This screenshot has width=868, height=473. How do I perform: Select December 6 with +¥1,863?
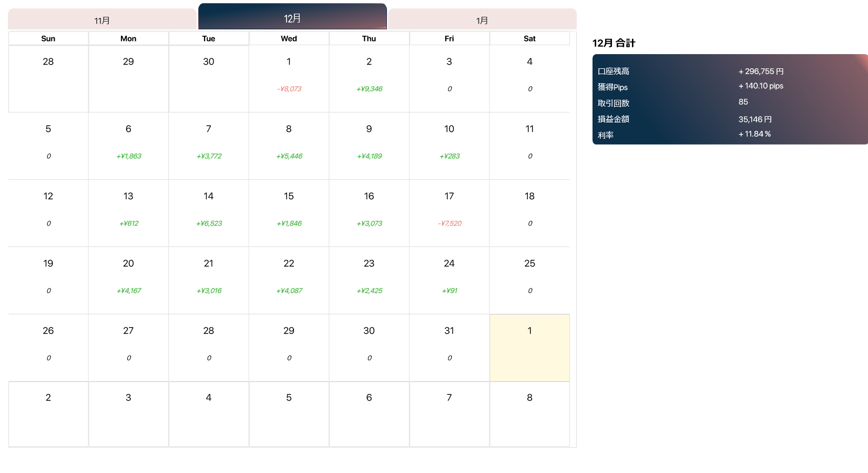click(x=128, y=146)
